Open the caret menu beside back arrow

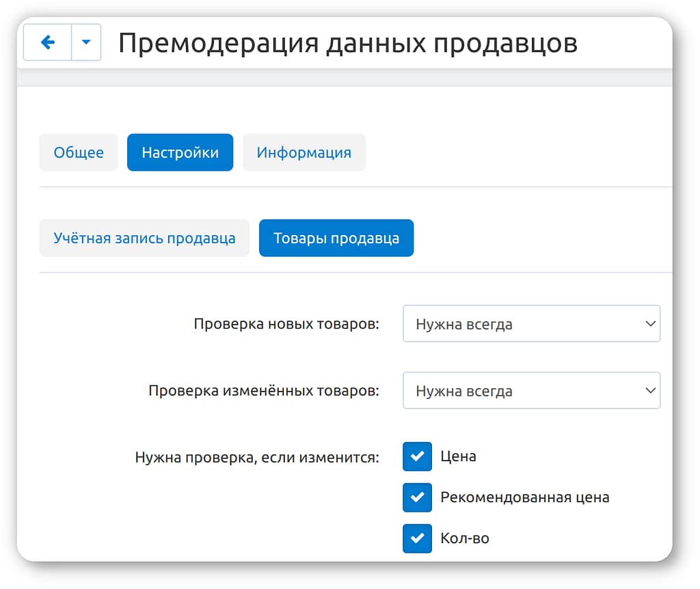[86, 42]
